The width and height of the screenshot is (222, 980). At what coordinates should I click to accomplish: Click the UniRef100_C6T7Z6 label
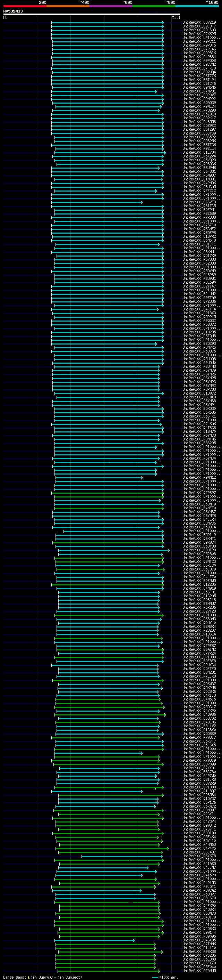click(199, 76)
